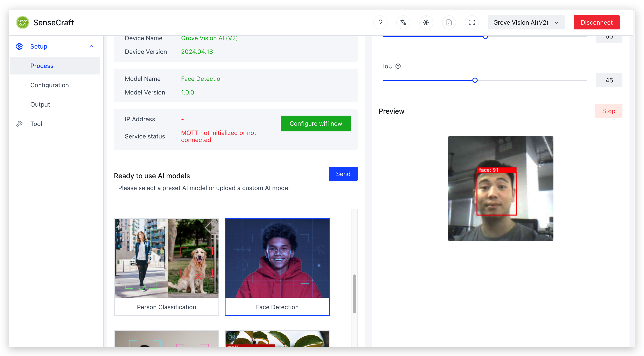Toggle the light/dark theme icon

point(426,22)
